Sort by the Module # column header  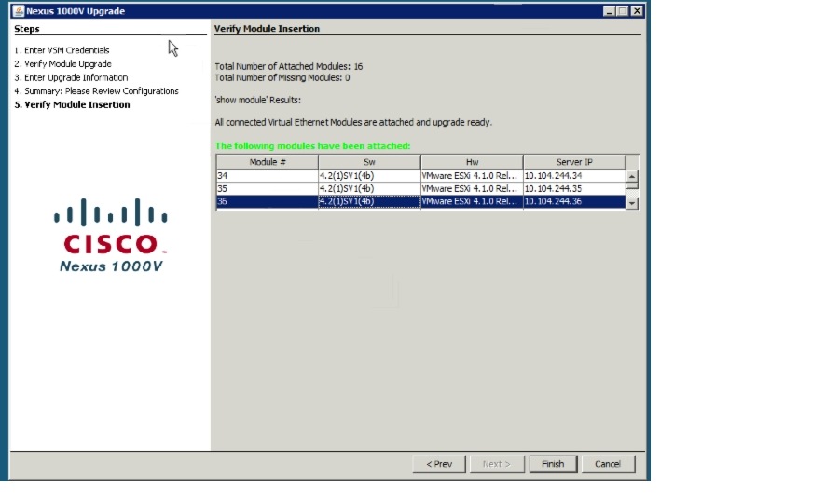coord(267,162)
